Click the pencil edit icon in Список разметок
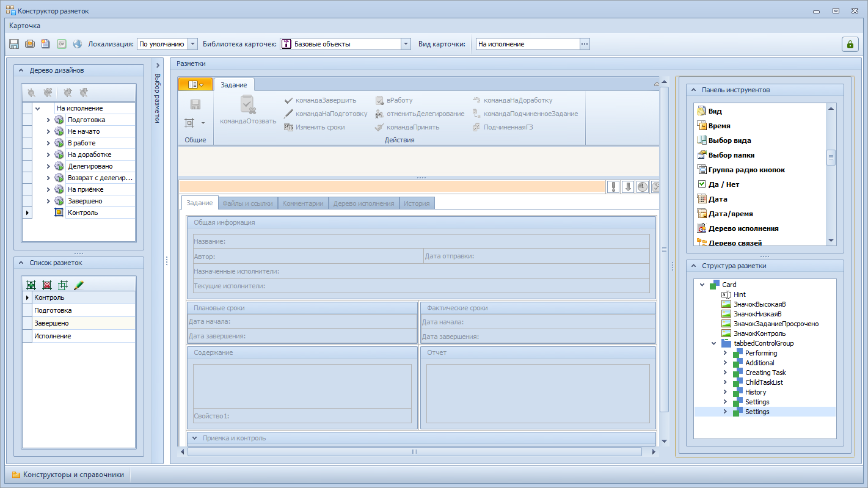Viewport: 868px width, 488px height. [79, 285]
